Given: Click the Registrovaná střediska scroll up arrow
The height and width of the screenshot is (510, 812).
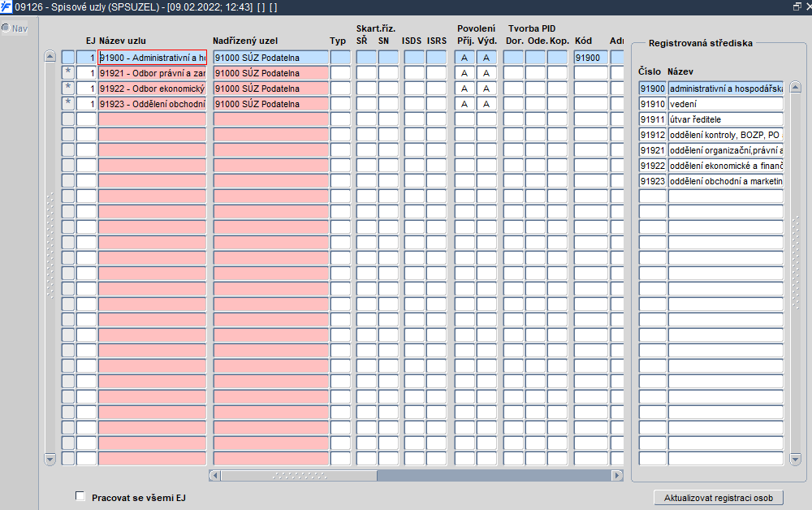Looking at the screenshot, I should [796, 88].
